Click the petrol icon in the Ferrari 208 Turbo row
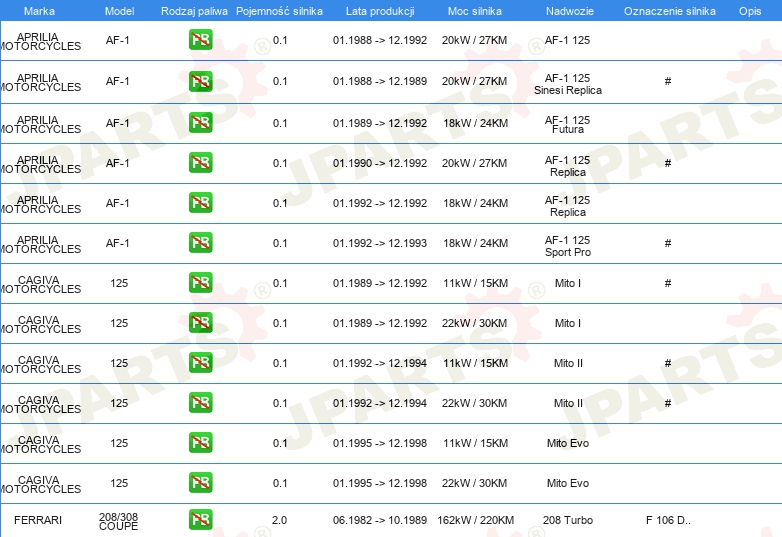 coord(200,520)
